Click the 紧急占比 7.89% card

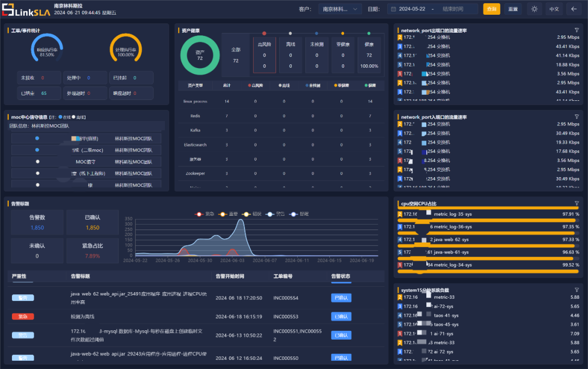coord(93,251)
